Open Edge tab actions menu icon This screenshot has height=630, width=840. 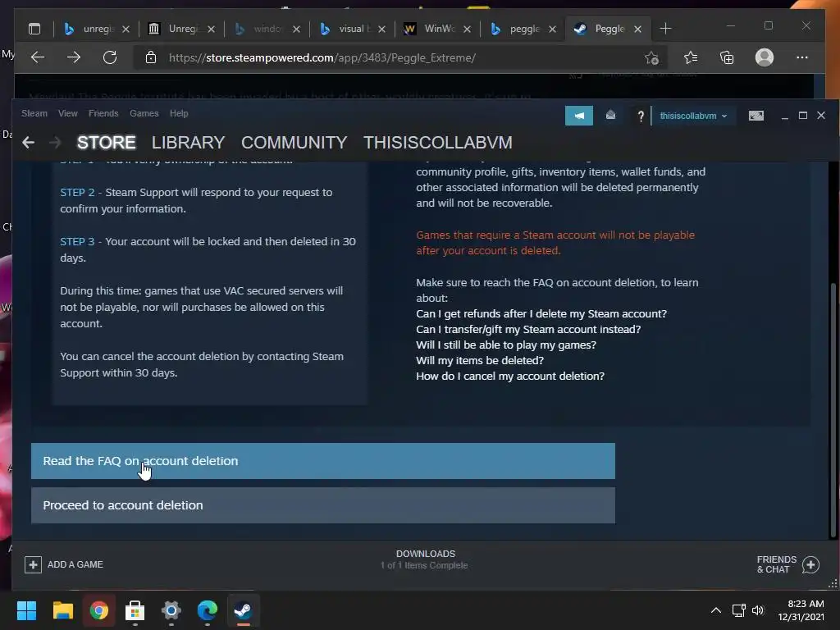[34, 29]
